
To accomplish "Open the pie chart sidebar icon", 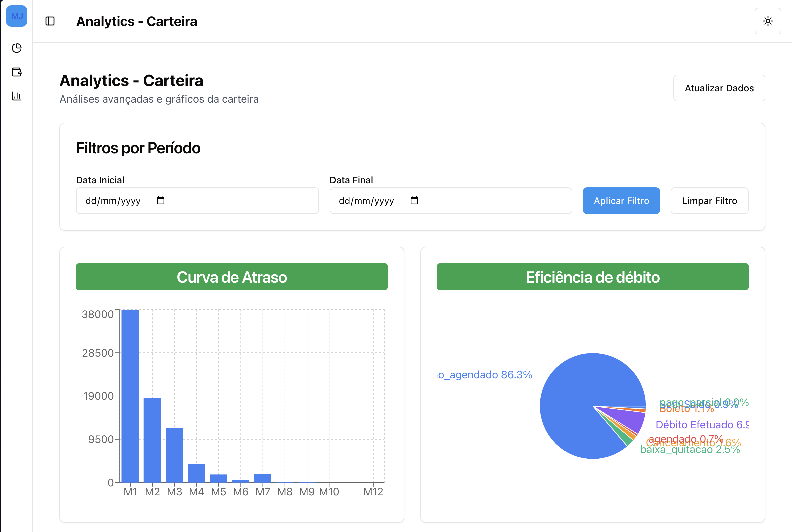I will pos(17,48).
